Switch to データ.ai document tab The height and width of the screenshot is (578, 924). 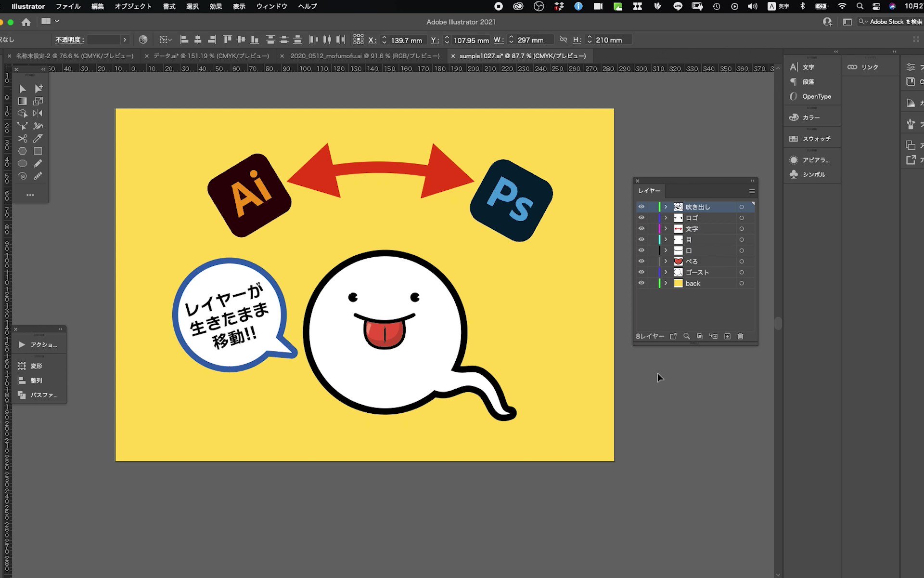pos(211,56)
